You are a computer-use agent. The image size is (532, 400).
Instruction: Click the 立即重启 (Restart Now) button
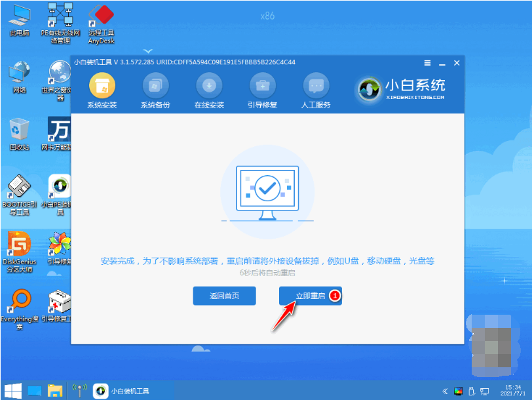pos(310,296)
